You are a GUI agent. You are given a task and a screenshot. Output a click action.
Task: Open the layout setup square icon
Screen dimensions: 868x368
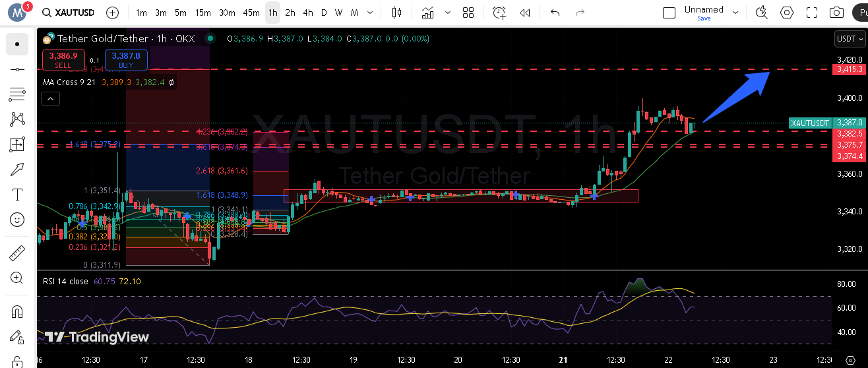tap(669, 13)
